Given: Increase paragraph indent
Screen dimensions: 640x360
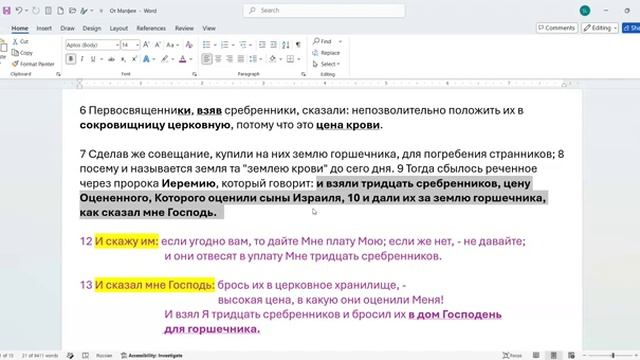Looking at the screenshot, I should click(273, 44).
